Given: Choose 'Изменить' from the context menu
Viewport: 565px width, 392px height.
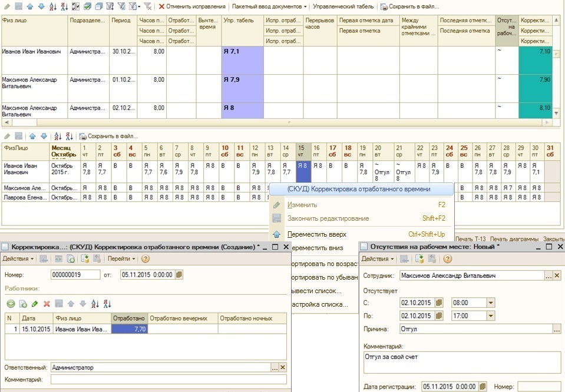Looking at the screenshot, I should pyautogui.click(x=302, y=205).
